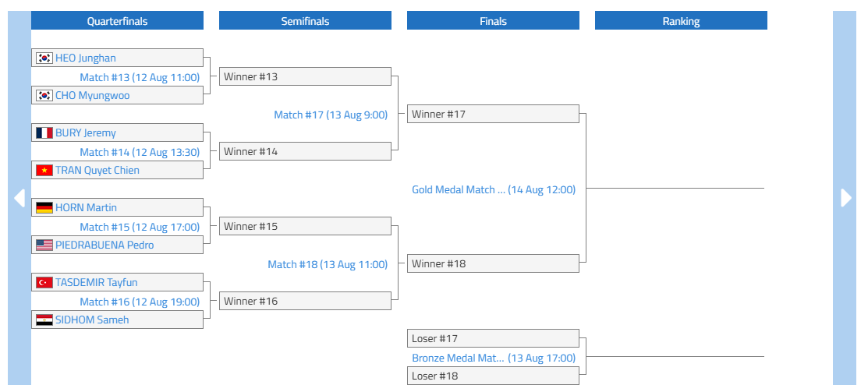
Task: Open Match #14 on 12 Aug 13:30
Action: (140, 152)
